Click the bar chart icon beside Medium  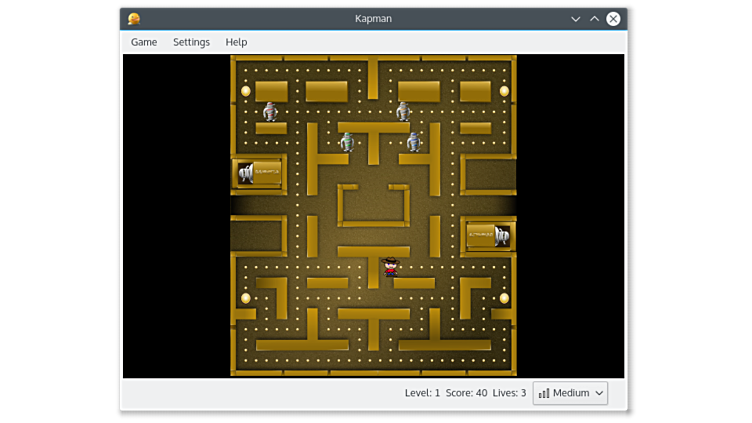tap(544, 393)
